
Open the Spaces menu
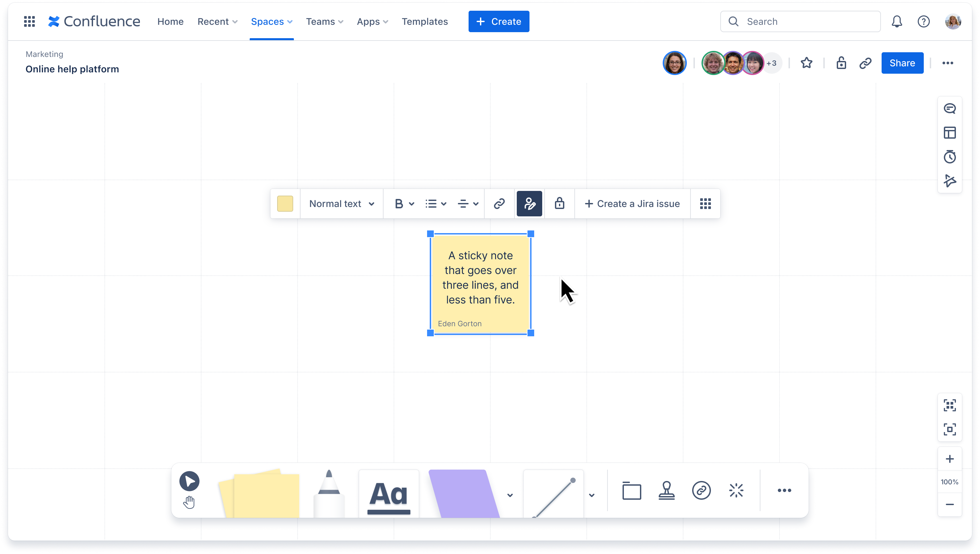(272, 21)
